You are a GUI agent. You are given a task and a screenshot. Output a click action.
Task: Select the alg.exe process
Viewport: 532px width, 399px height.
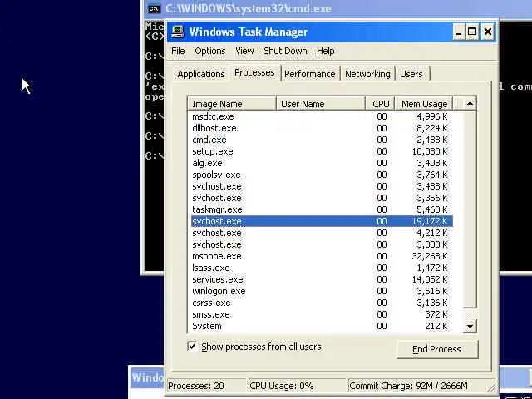click(x=321, y=163)
